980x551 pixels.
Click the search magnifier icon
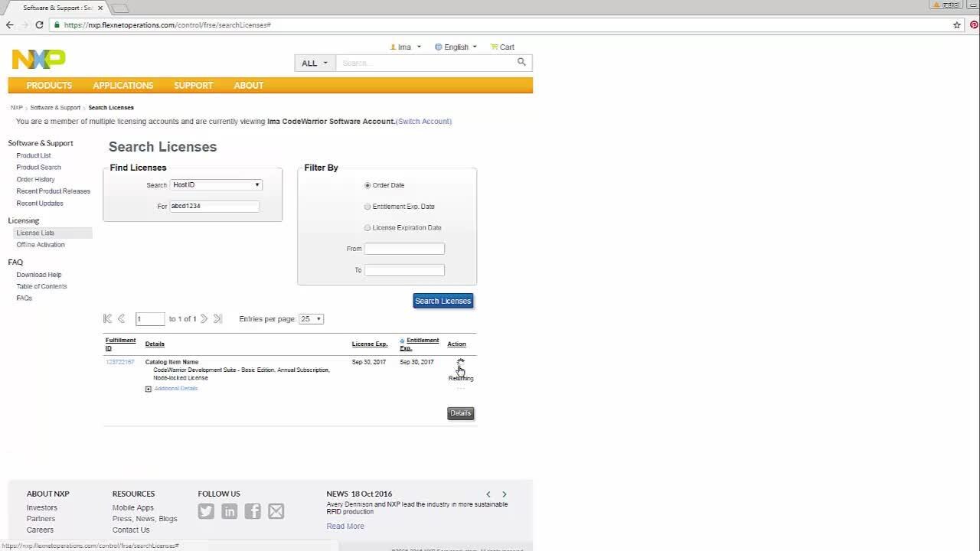pos(521,62)
